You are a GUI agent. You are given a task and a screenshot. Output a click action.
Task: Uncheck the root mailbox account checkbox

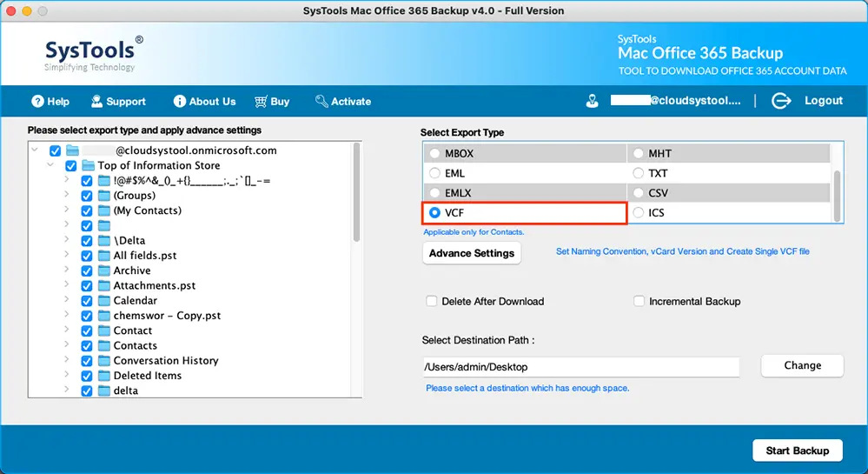[55, 150]
